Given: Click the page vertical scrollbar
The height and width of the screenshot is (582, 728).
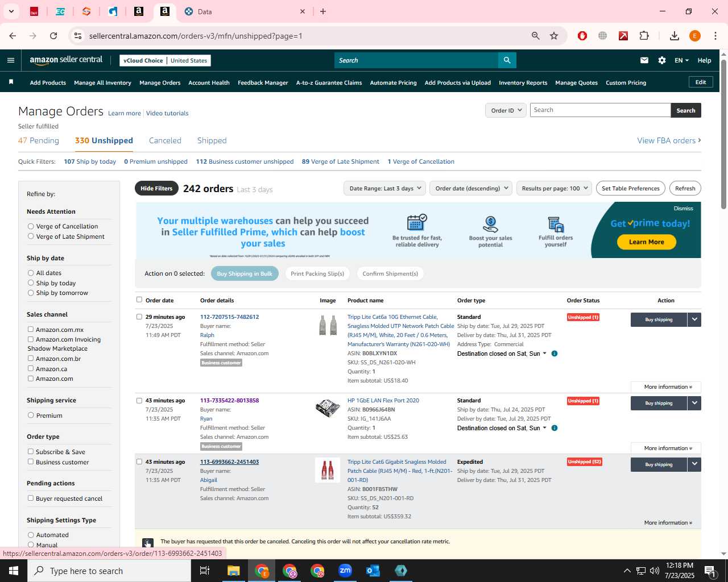Looking at the screenshot, I should click(723, 134).
